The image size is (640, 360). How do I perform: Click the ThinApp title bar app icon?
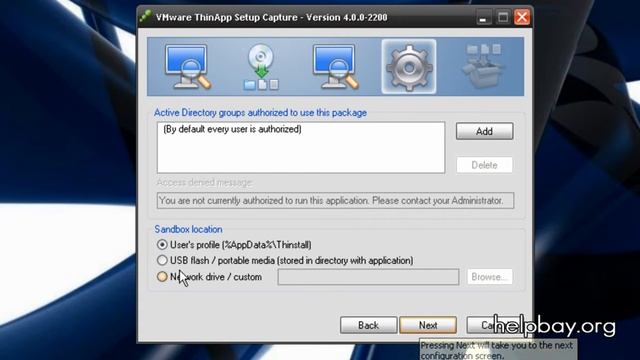pos(145,17)
